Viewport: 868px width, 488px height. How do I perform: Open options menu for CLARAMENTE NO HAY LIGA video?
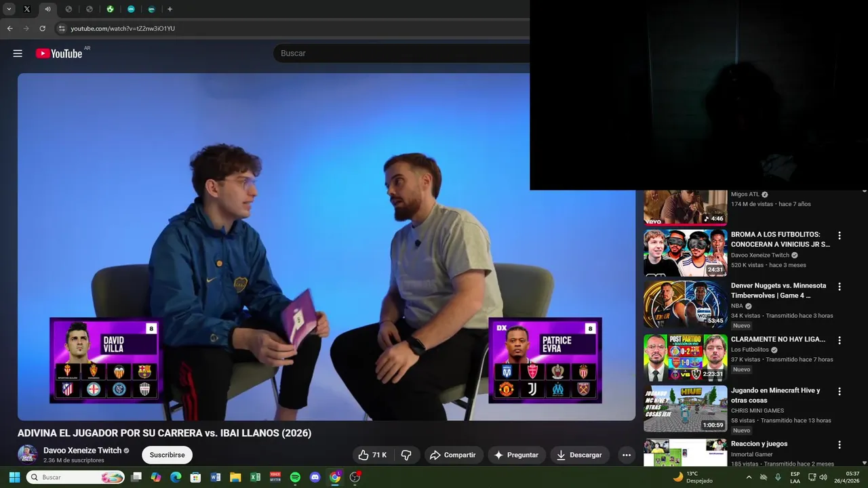[840, 340]
